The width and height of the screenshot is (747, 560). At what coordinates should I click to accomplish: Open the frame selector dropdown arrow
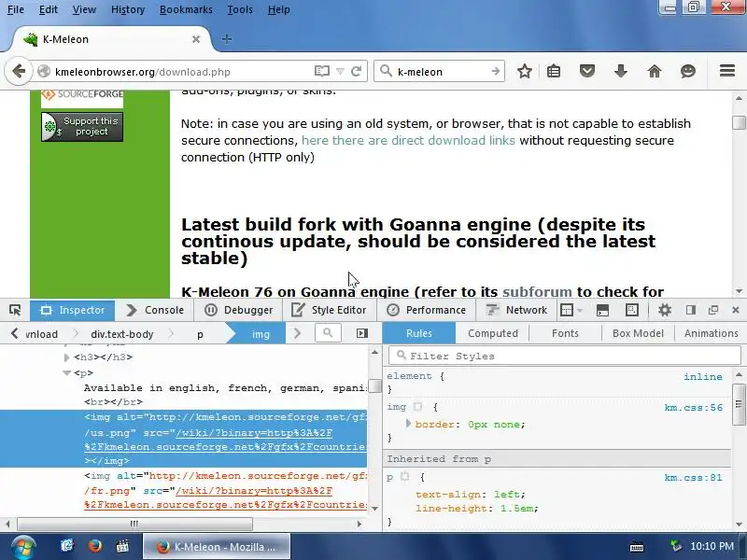click(580, 311)
